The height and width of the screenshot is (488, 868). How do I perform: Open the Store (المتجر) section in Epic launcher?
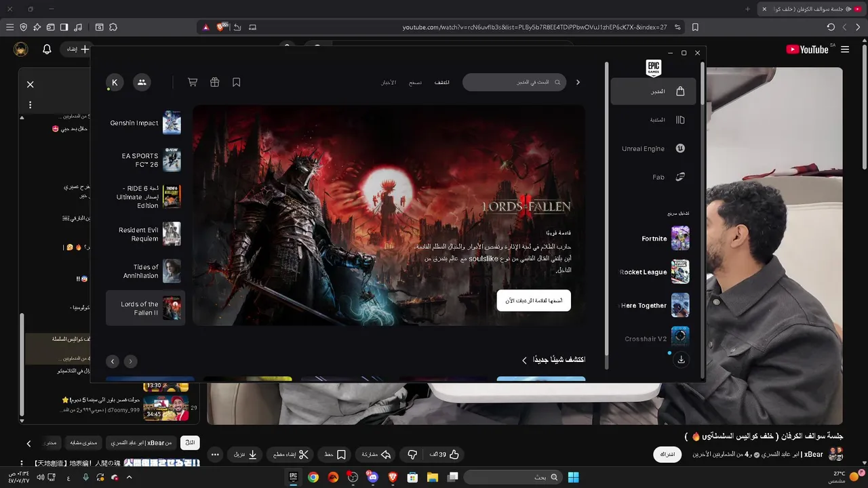tap(653, 91)
